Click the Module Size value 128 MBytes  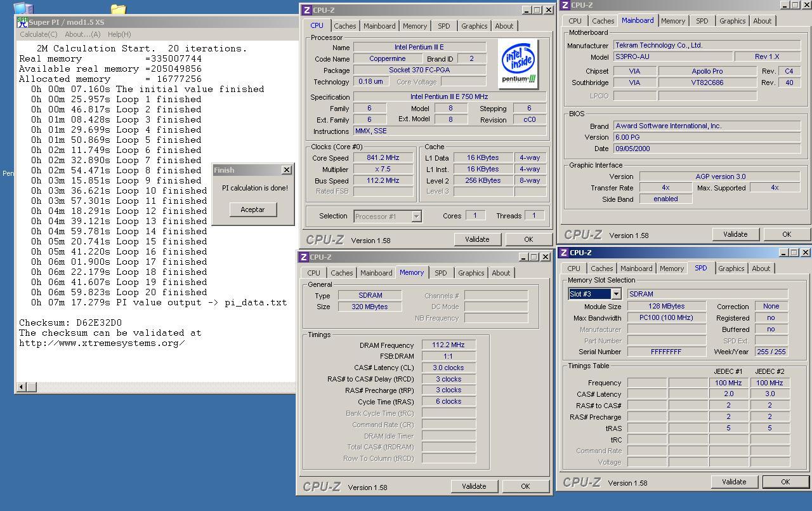click(x=666, y=307)
